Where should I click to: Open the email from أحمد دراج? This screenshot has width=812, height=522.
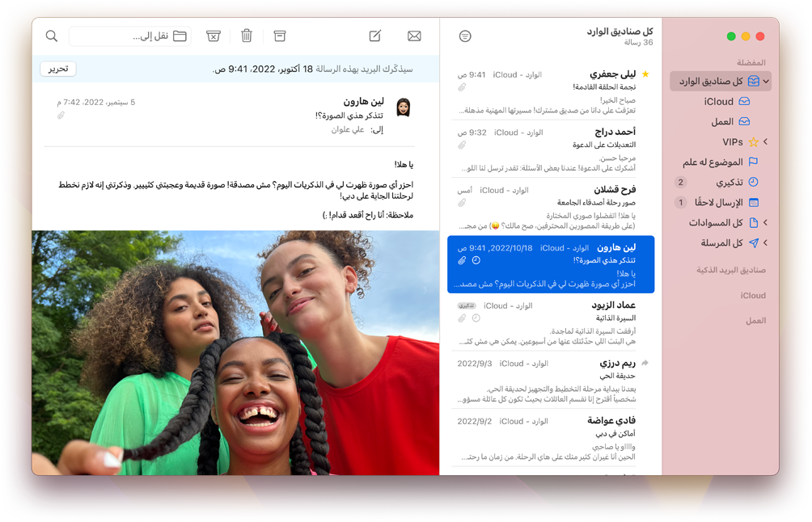pyautogui.click(x=550, y=150)
